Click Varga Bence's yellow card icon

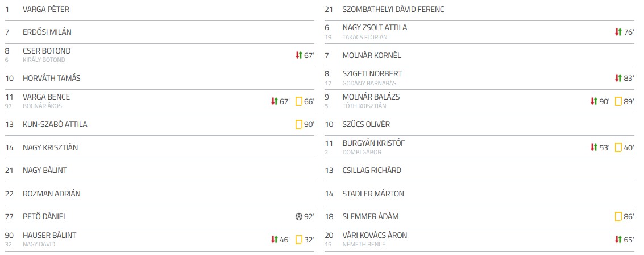(298, 101)
